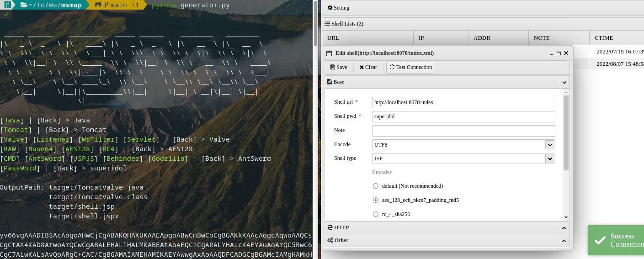
Task: Open the Shell type JSP dropdown
Action: click(550, 159)
